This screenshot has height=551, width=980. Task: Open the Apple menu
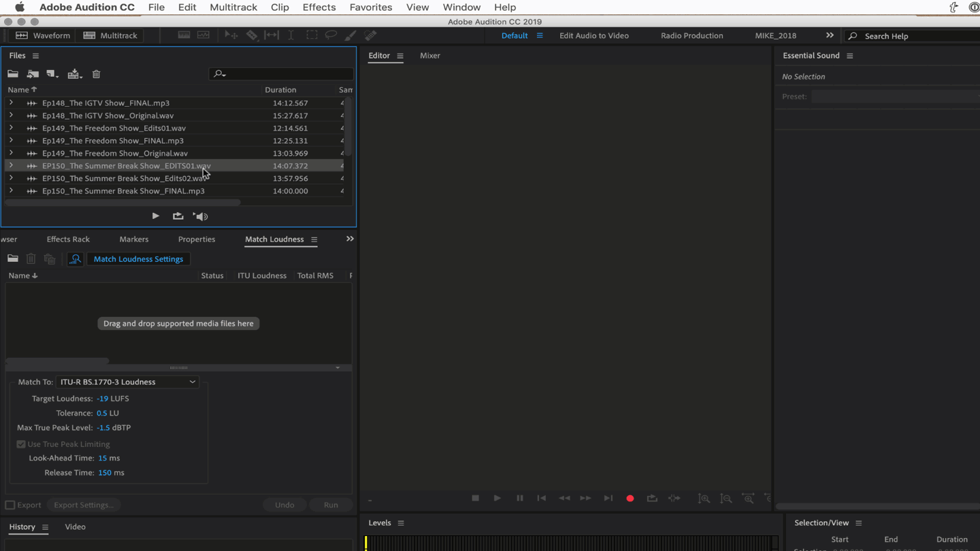tap(20, 7)
